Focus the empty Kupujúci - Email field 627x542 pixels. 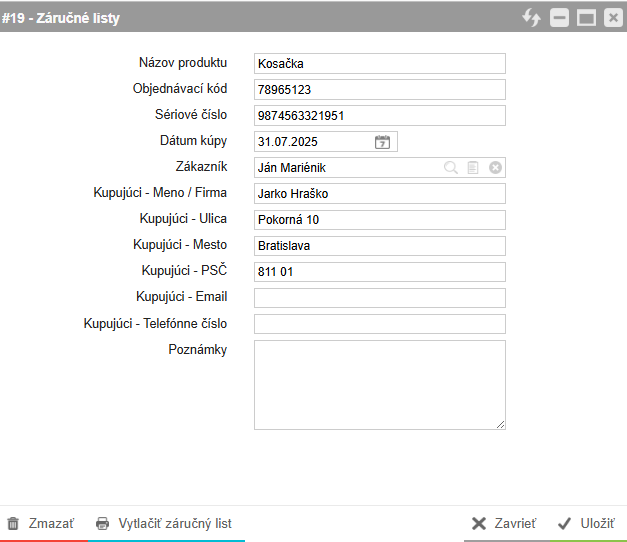coord(379,298)
